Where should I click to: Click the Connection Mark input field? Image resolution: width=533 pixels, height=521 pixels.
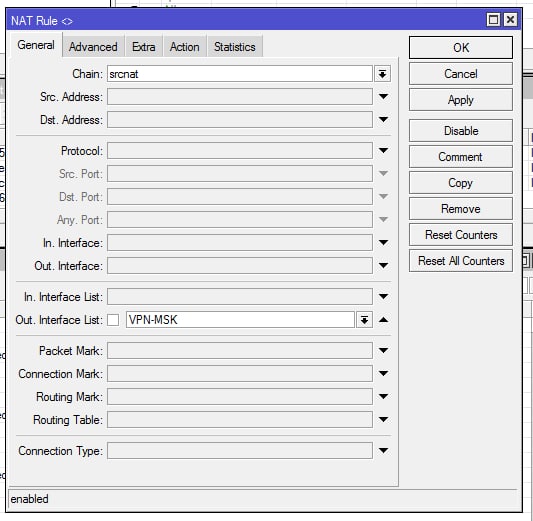pyautogui.click(x=240, y=374)
